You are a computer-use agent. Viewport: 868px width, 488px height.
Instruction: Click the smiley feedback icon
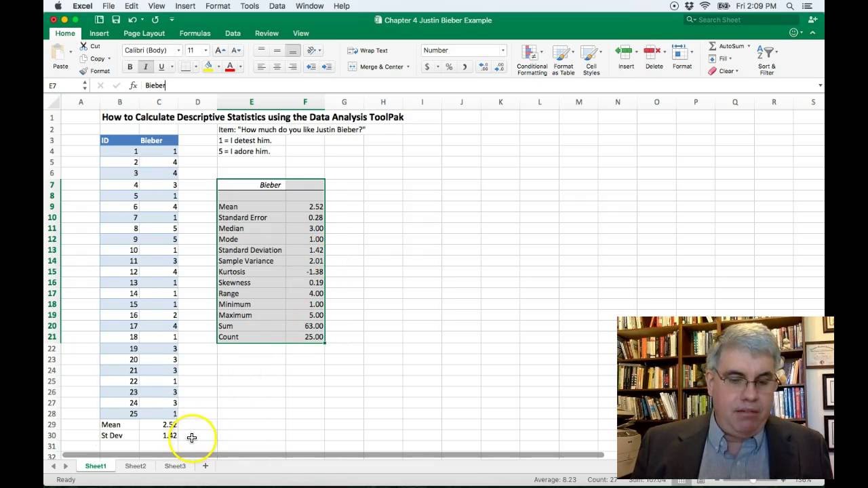[793, 33]
